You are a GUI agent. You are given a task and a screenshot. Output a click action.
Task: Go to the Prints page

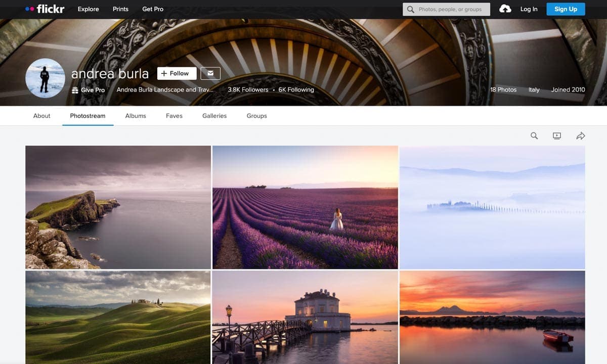(120, 9)
